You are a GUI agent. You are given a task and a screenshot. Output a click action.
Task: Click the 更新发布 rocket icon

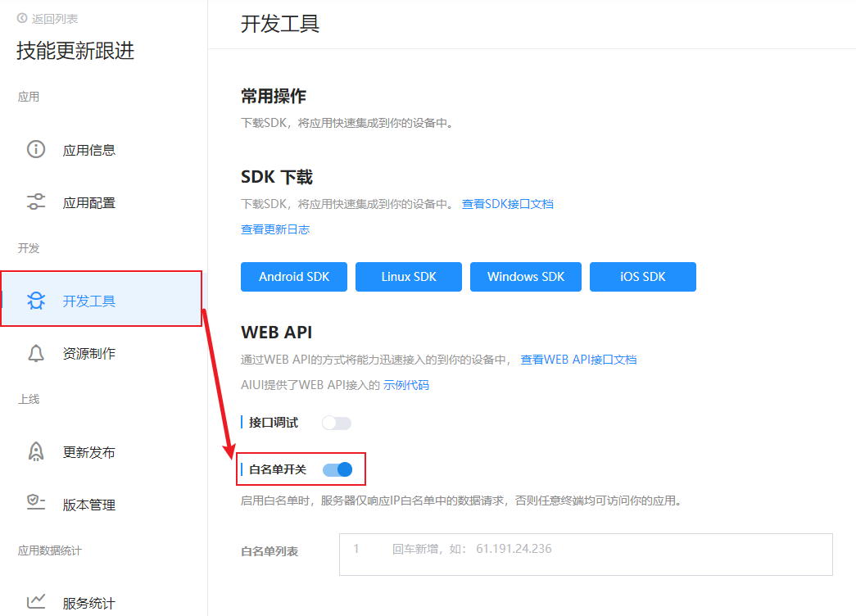(36, 451)
